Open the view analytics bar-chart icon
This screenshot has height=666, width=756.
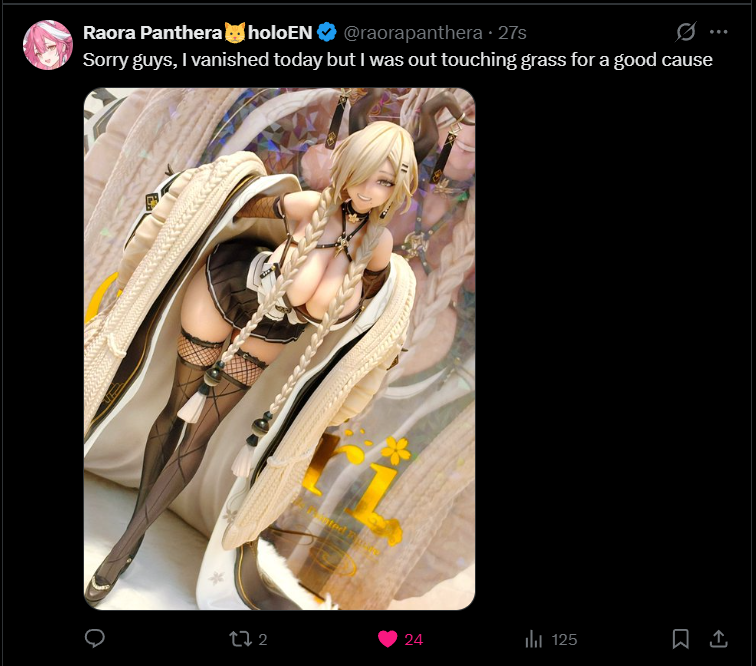pos(533,639)
